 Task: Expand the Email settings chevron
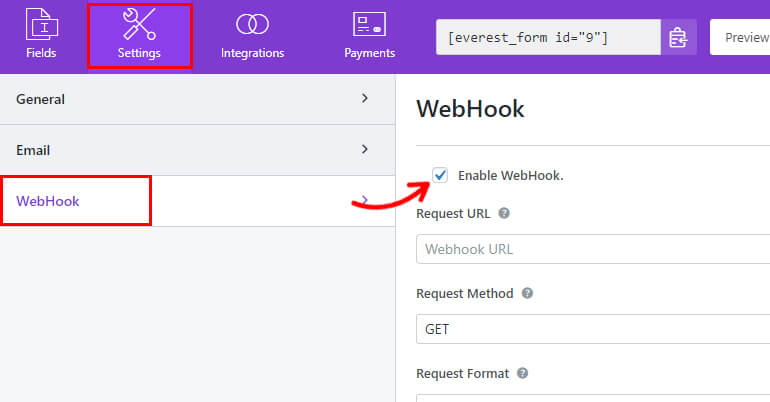tap(365, 150)
